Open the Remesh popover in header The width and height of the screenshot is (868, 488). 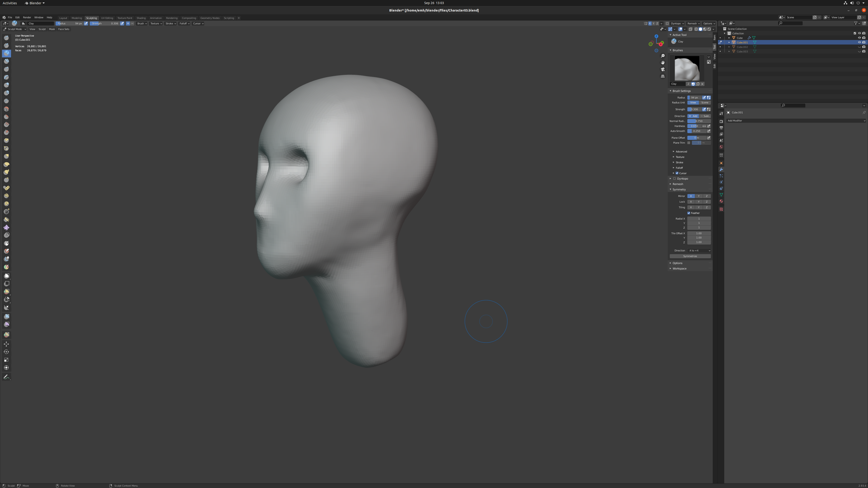click(693, 23)
